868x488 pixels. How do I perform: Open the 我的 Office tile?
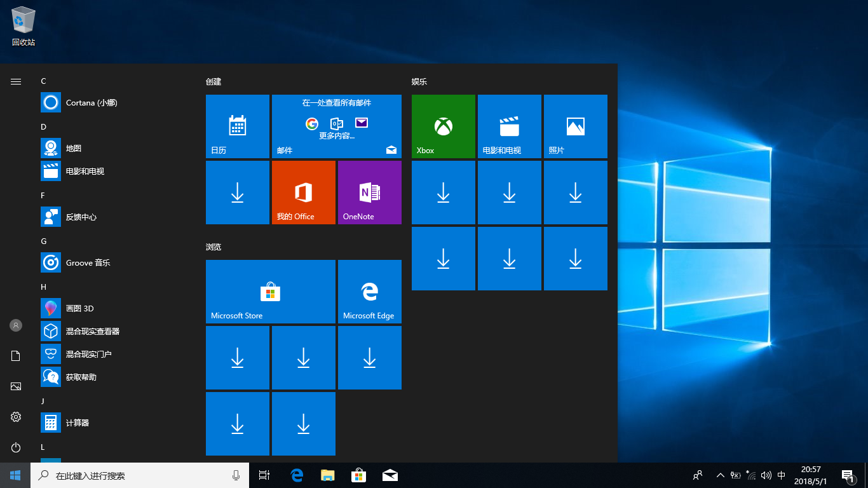tap(303, 193)
